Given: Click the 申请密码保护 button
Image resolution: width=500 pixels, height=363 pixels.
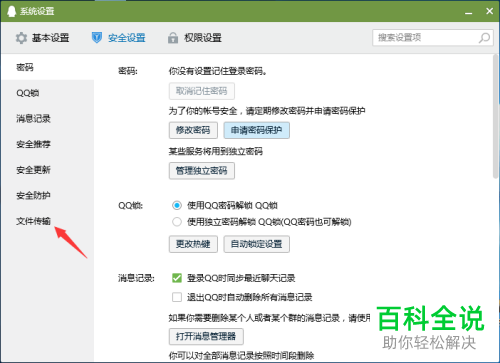Looking at the screenshot, I should [257, 130].
